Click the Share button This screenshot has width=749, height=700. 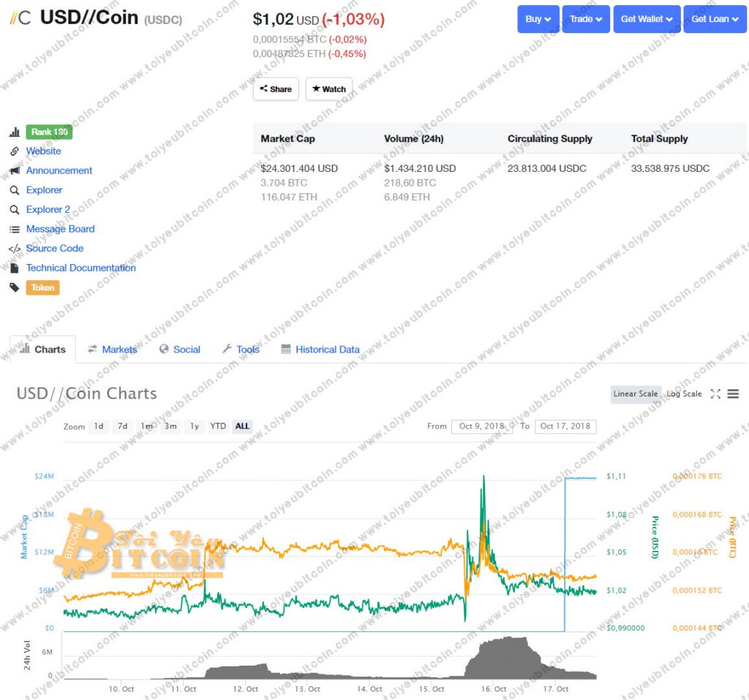(276, 89)
